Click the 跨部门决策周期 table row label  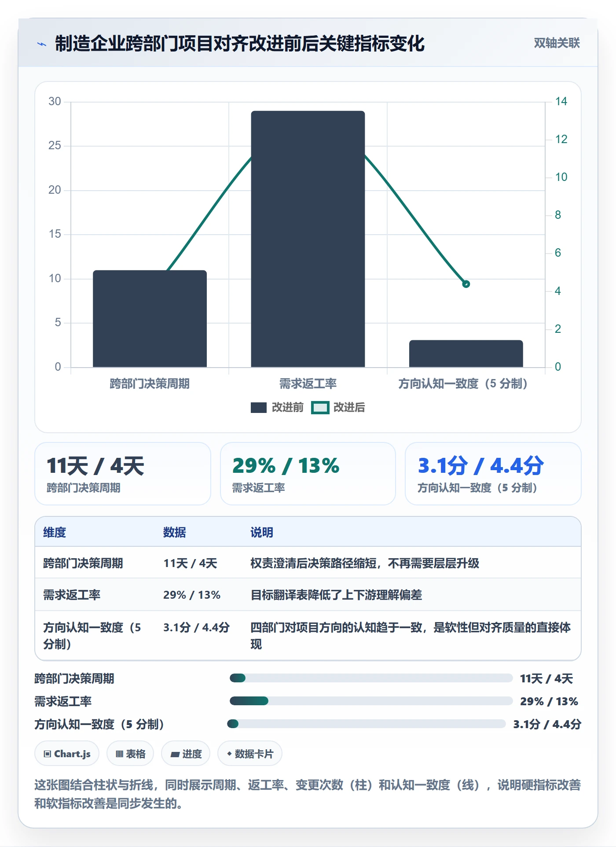pos(83,563)
